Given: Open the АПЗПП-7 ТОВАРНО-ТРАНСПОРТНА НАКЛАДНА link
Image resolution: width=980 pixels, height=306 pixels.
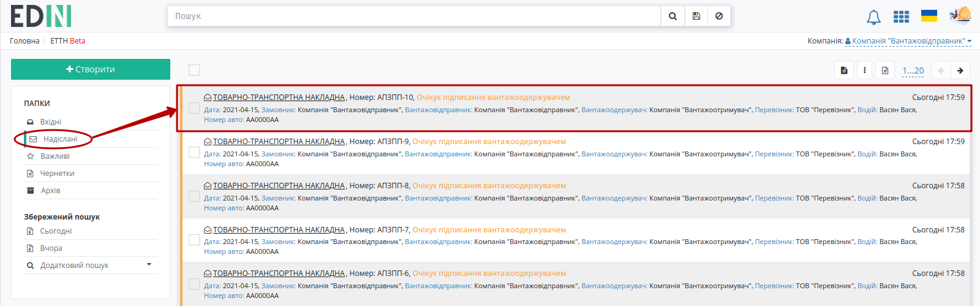Looking at the screenshot, I should [x=279, y=230].
